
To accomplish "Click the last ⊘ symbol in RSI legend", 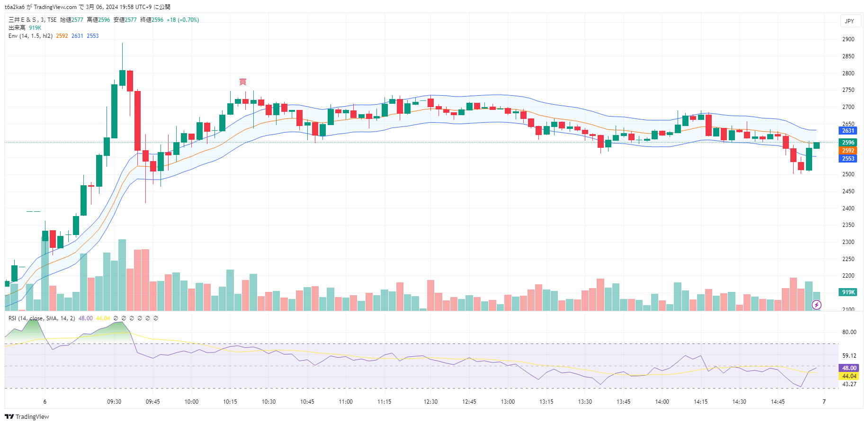I will (x=156, y=318).
